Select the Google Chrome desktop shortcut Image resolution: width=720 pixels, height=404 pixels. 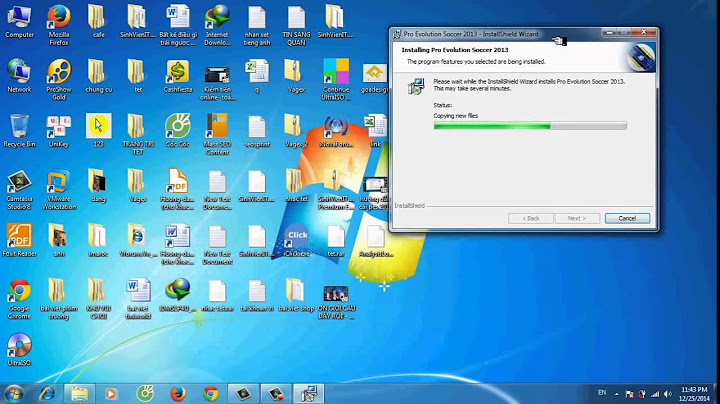[19, 298]
